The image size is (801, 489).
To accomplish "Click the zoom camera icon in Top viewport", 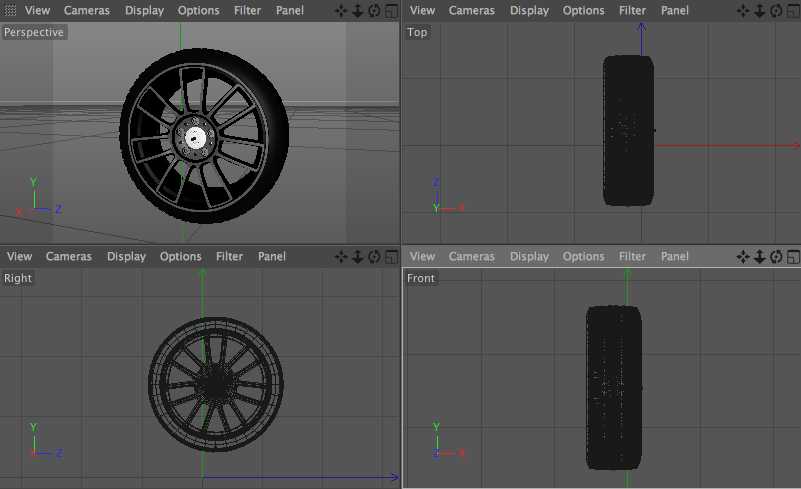I will pyautogui.click(x=760, y=11).
